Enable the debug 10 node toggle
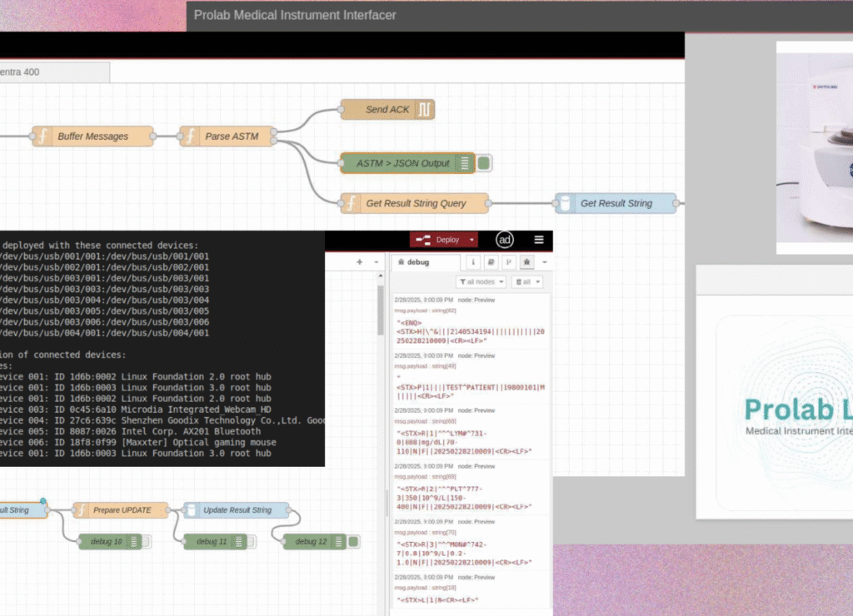853x616 pixels. coord(147,542)
